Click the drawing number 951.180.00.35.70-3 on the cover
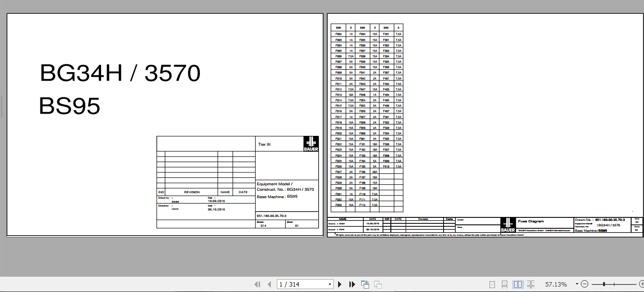Image resolution: width=644 pixels, height=292 pixels. pyautogui.click(x=271, y=216)
